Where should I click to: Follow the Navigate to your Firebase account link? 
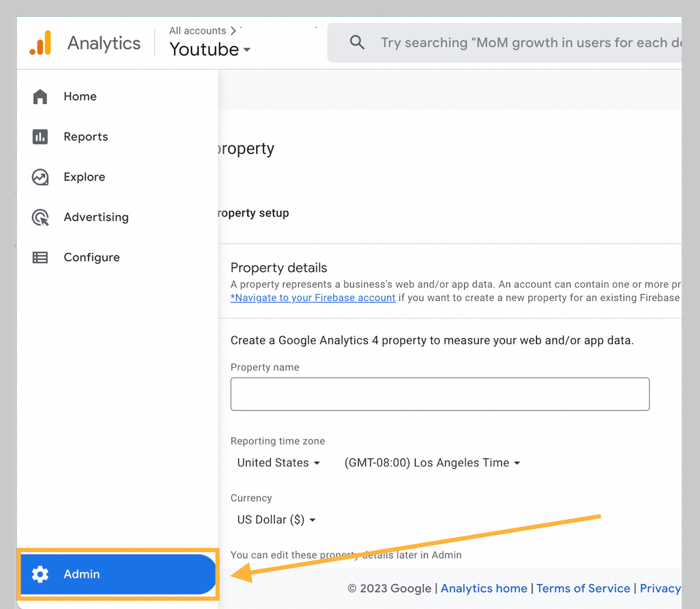313,298
